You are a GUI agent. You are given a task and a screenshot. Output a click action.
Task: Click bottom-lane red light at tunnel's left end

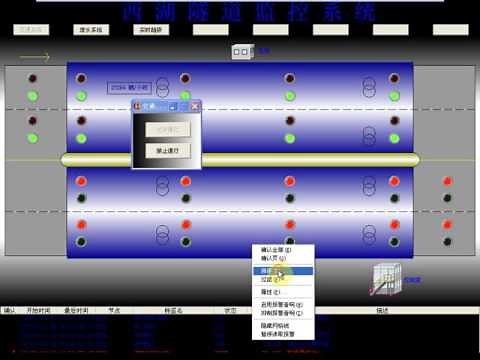click(81, 225)
